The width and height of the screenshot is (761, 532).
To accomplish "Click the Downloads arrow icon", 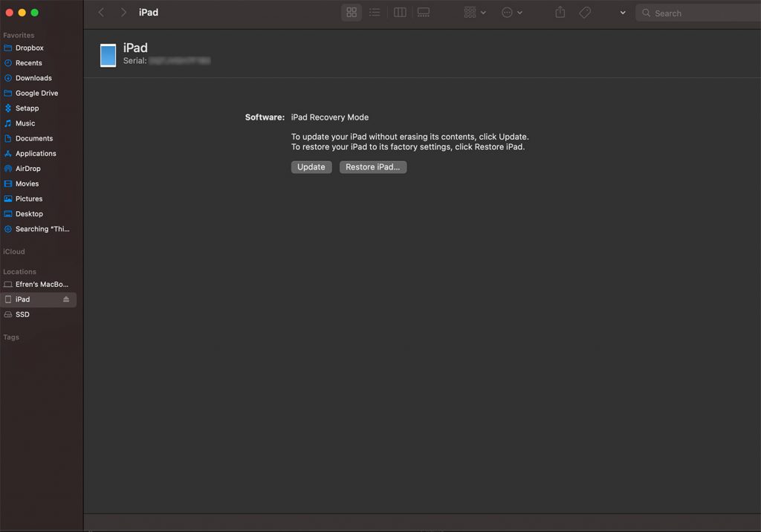I will [7, 78].
